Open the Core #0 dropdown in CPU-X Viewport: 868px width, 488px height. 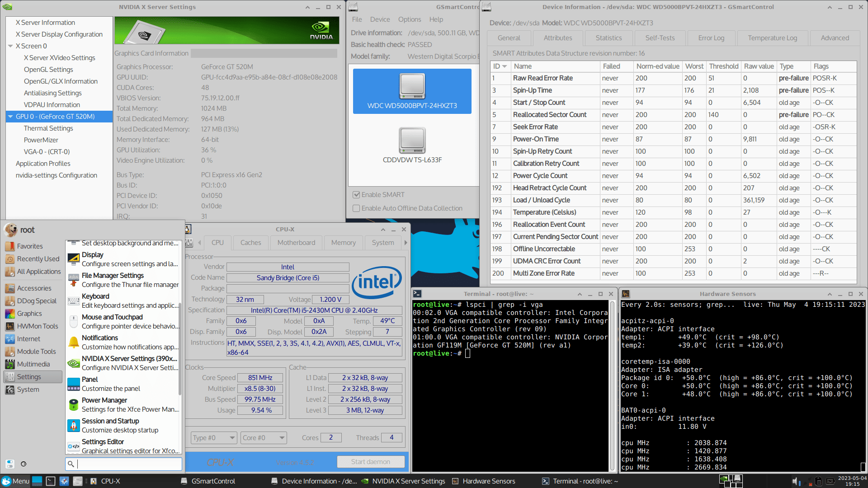coord(264,438)
